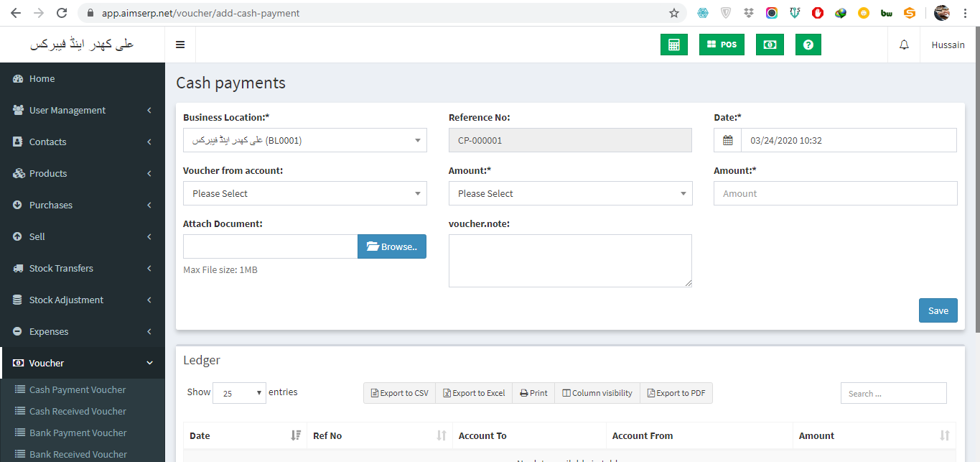Image resolution: width=980 pixels, height=462 pixels.
Task: Click Export to Excel button
Action: [474, 393]
